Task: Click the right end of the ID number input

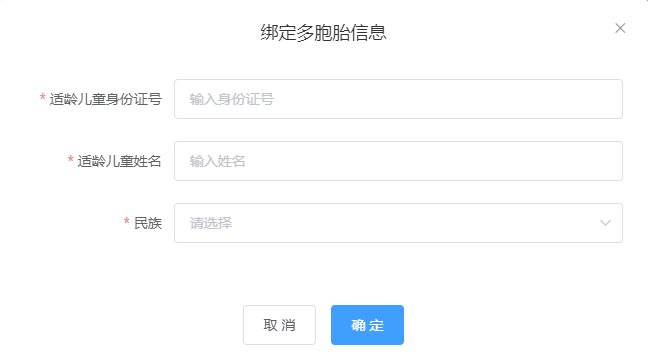Action: coord(608,99)
